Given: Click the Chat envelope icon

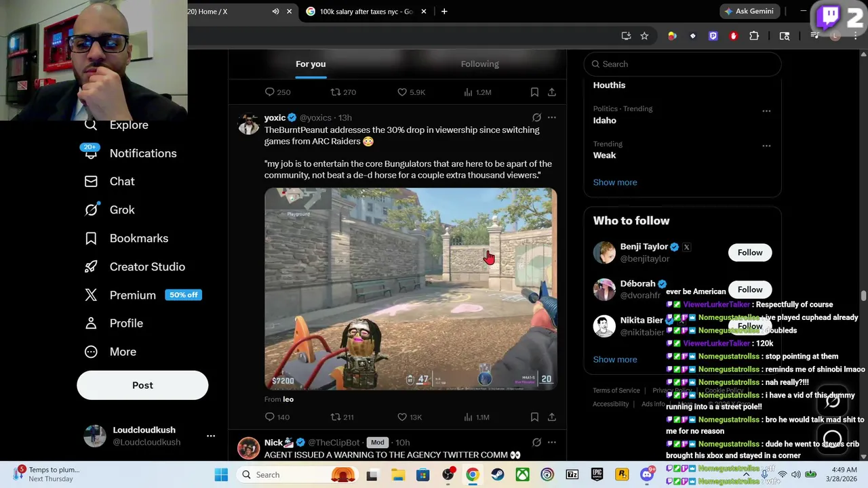Looking at the screenshot, I should [x=91, y=182].
